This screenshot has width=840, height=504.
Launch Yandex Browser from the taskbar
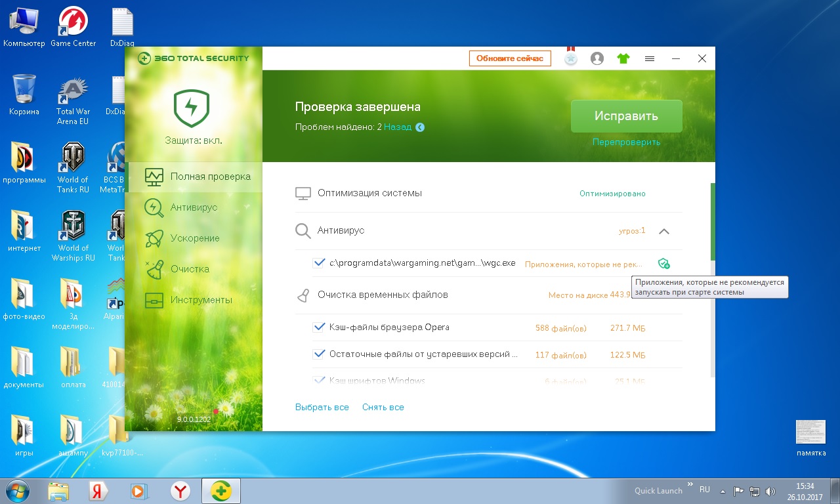(180, 490)
